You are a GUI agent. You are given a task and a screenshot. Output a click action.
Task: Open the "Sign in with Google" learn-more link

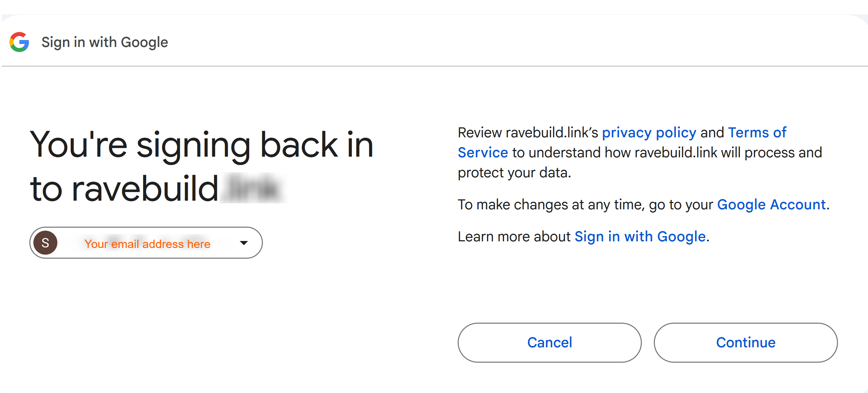tap(640, 236)
